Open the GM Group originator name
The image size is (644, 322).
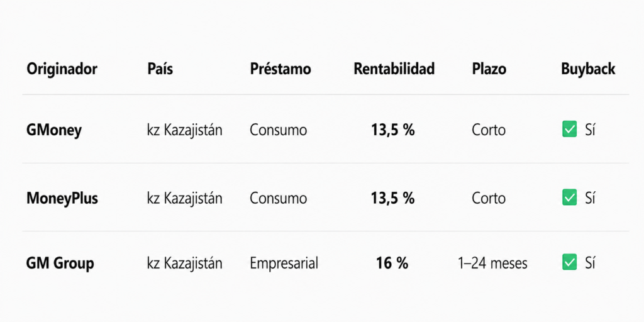point(60,263)
